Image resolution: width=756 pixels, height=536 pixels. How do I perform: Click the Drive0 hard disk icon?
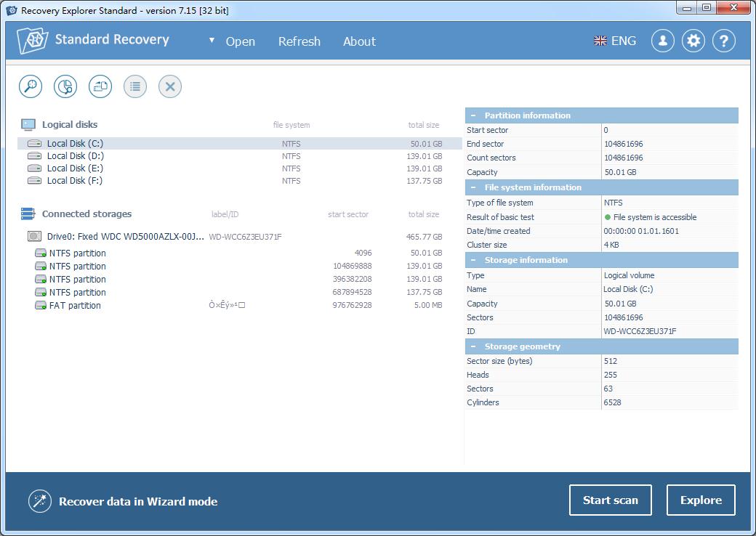[x=34, y=237]
